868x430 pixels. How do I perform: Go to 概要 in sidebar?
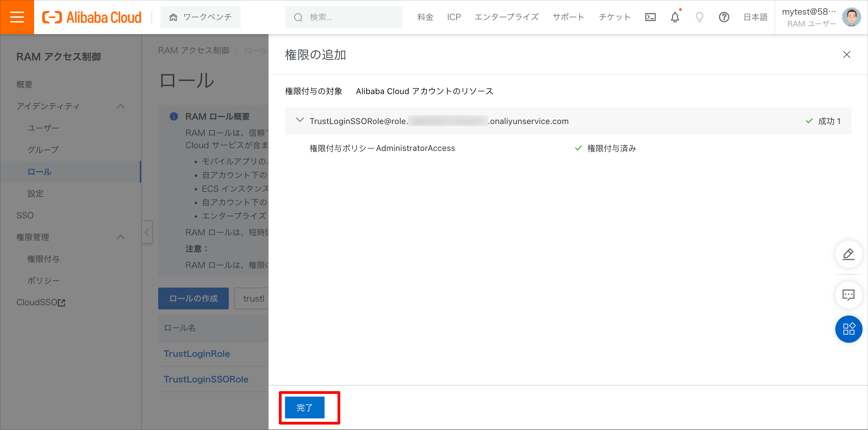click(25, 85)
